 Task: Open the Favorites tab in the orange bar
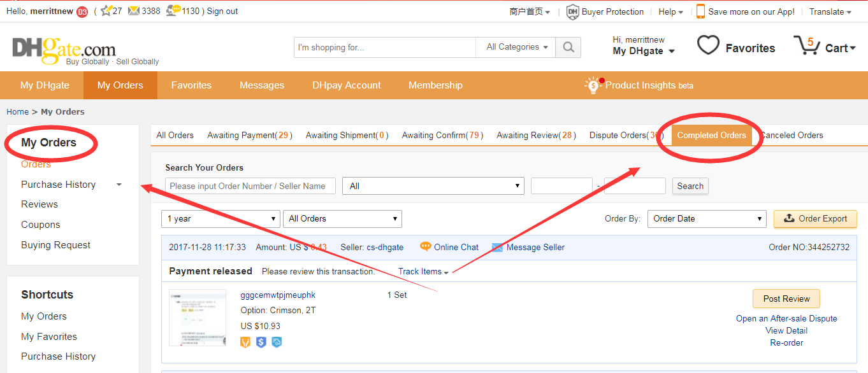191,85
